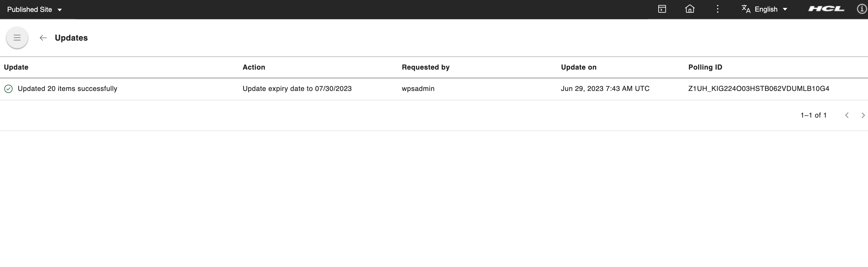Go to the previous page of updates
The height and width of the screenshot is (267, 868).
pos(847,115)
